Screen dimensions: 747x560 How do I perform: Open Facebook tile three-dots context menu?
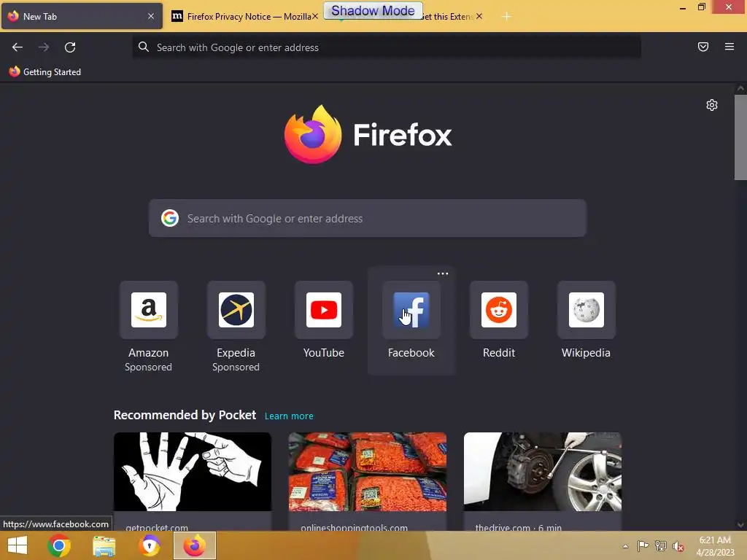[x=443, y=274]
